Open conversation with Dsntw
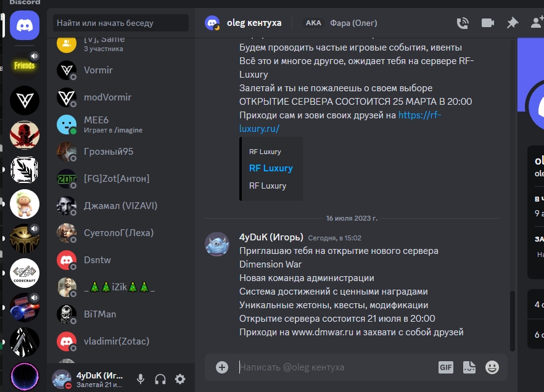This screenshot has height=392, width=544. tap(121, 260)
